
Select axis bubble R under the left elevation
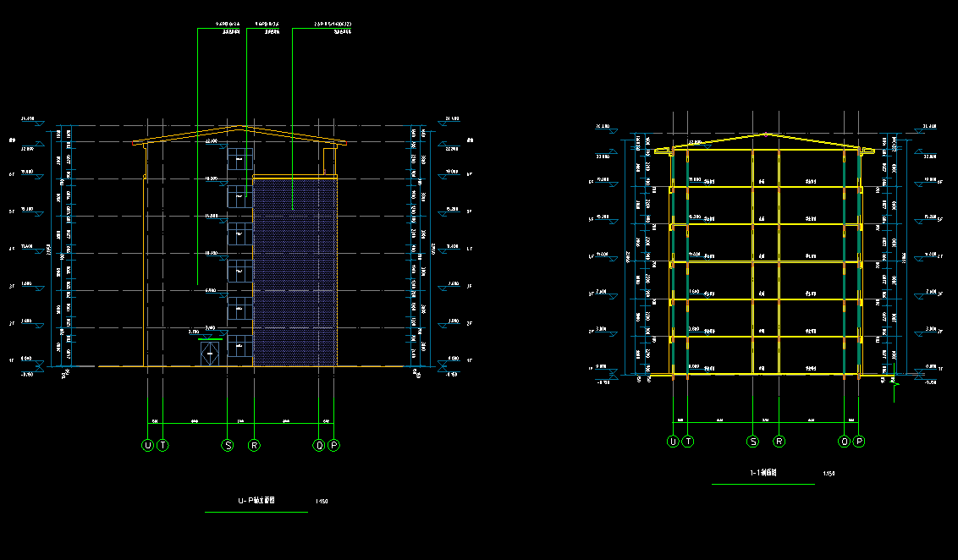pos(253,445)
